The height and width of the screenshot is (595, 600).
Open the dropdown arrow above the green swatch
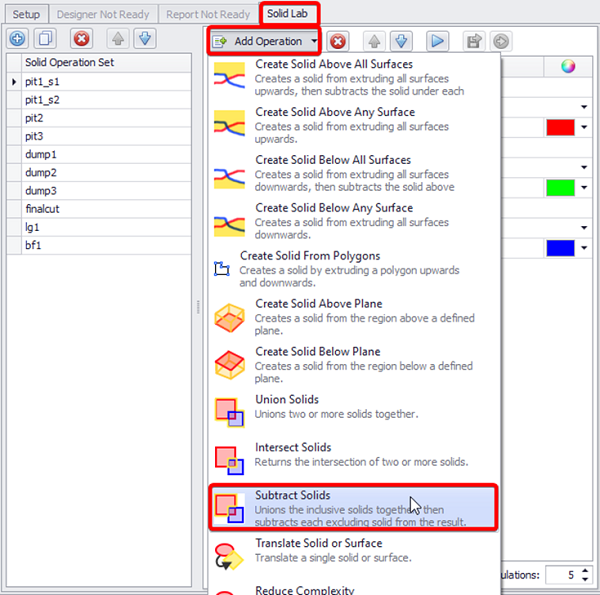tap(584, 167)
